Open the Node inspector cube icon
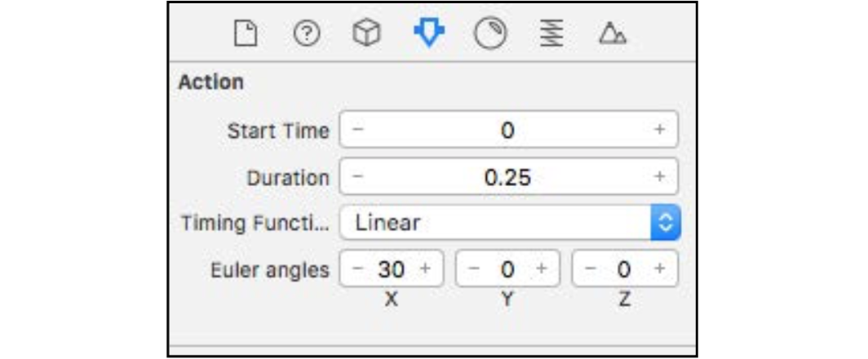Image resolution: width=868 pixels, height=359 pixels. click(366, 34)
